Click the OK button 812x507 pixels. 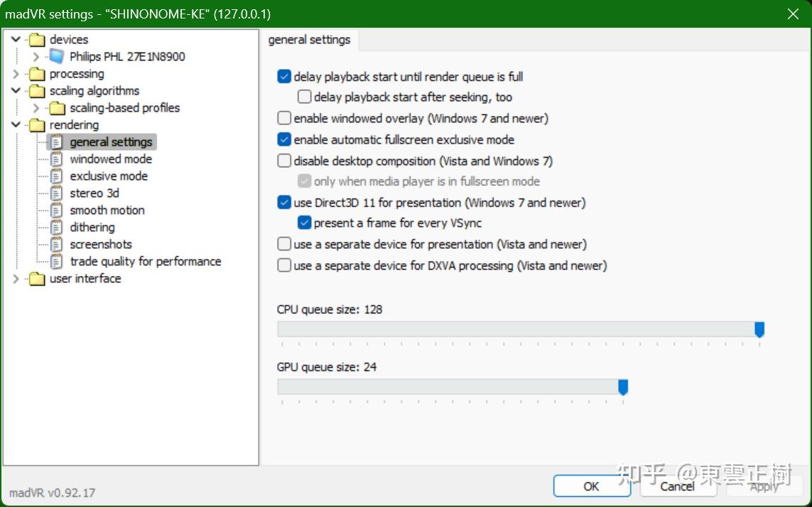(x=591, y=486)
